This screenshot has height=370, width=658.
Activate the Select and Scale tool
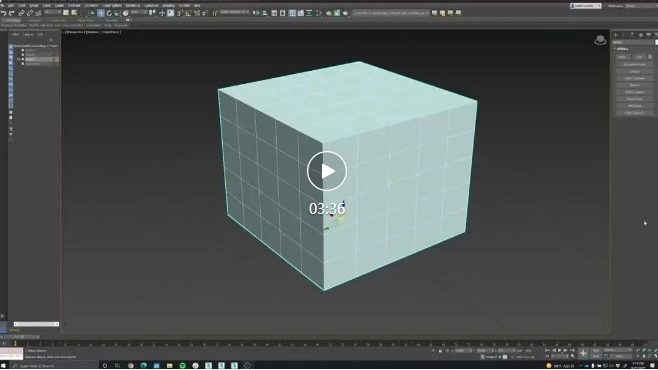(117, 13)
